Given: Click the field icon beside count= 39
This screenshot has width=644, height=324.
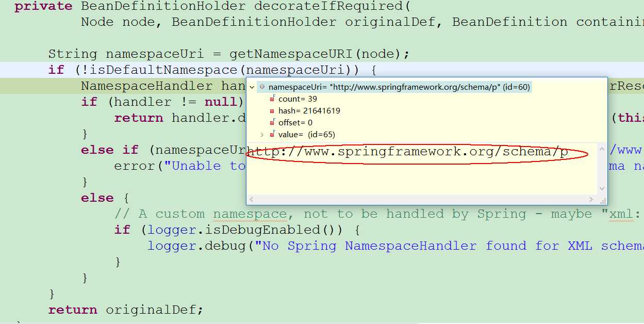Looking at the screenshot, I should coord(272,99).
